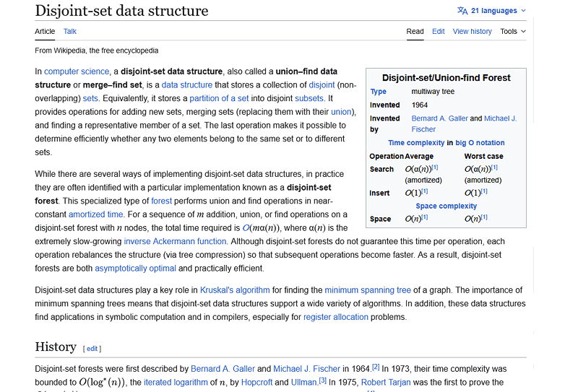Click the big O notation link
This screenshot has width=565, height=392.
coord(480,143)
